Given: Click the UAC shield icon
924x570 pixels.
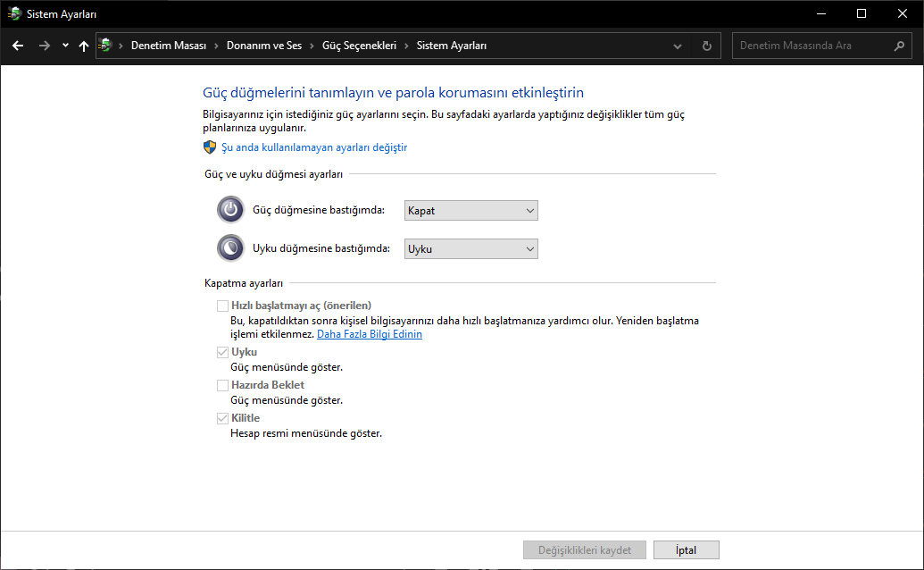Looking at the screenshot, I should [x=210, y=147].
